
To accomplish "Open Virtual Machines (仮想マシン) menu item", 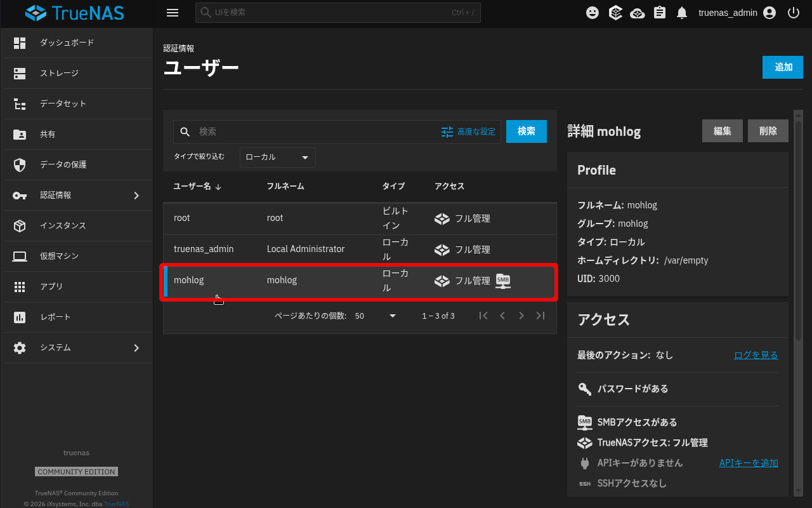I will (76, 256).
